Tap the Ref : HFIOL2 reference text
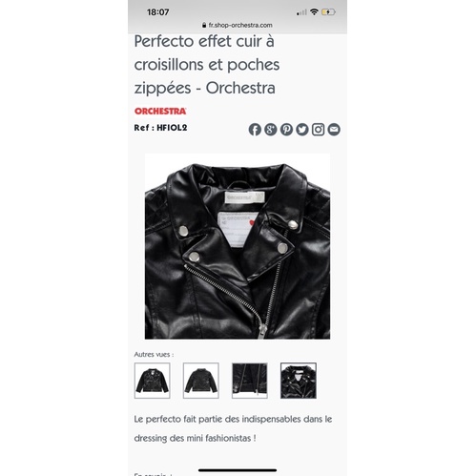 (x=160, y=128)
